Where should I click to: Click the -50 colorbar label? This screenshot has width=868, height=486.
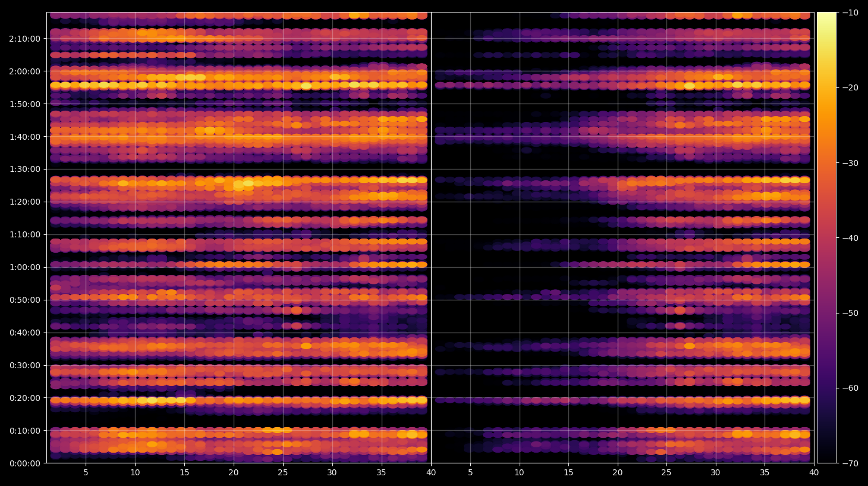850,313
